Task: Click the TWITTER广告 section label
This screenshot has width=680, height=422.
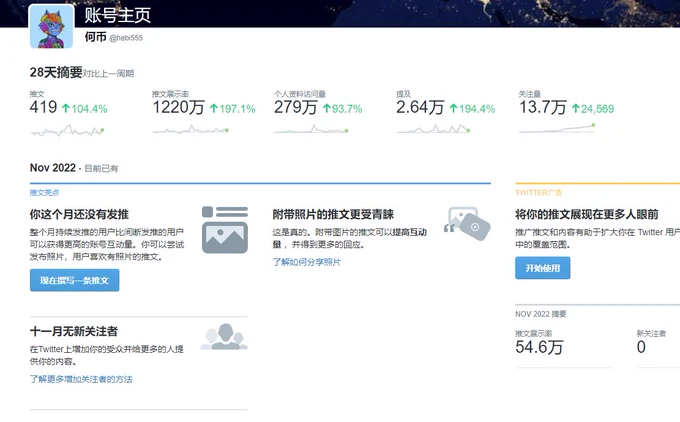Action: 539,193
